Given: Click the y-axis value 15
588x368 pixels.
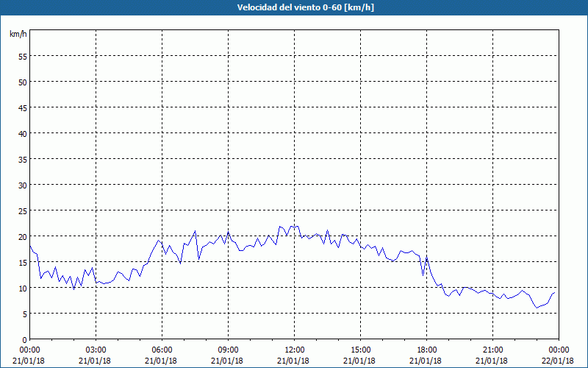Looking at the screenshot, I should tap(23, 263).
